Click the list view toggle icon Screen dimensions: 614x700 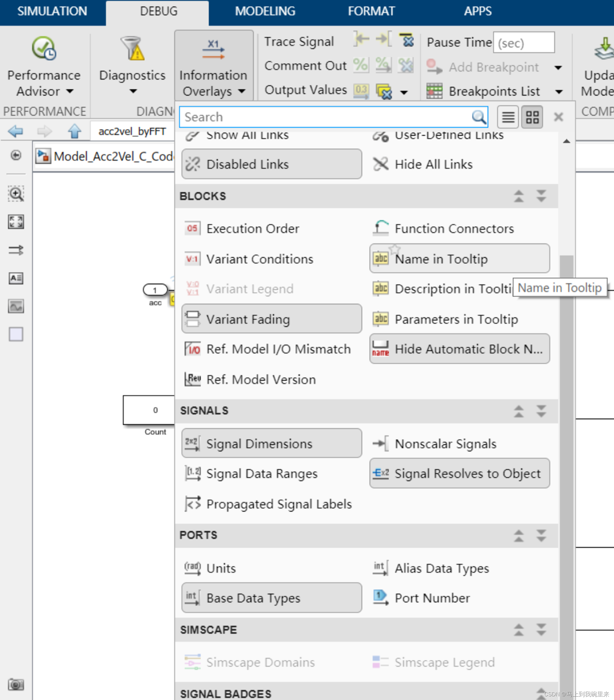point(509,116)
